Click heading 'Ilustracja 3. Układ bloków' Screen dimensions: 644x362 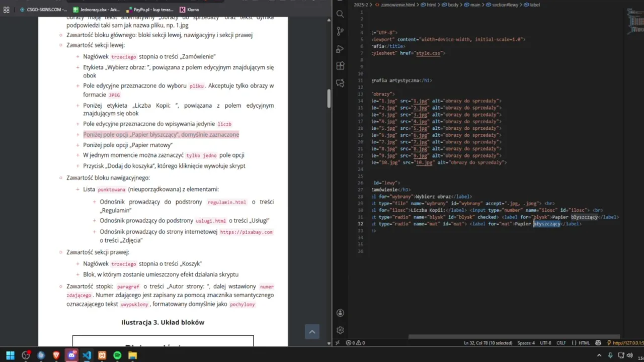point(163,322)
